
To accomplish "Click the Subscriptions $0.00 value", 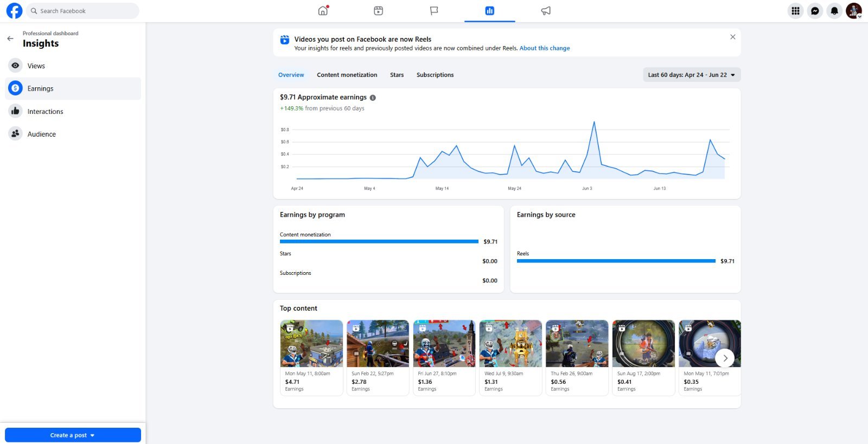I will tap(490, 281).
